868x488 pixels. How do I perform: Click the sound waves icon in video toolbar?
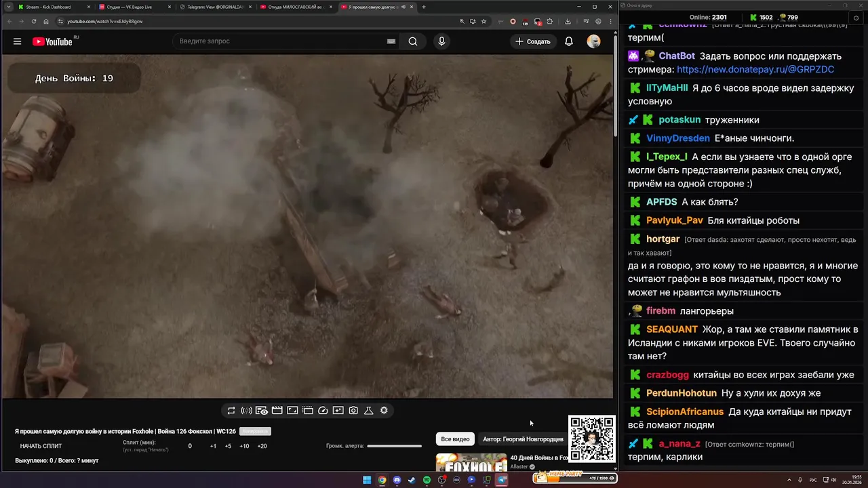click(246, 411)
